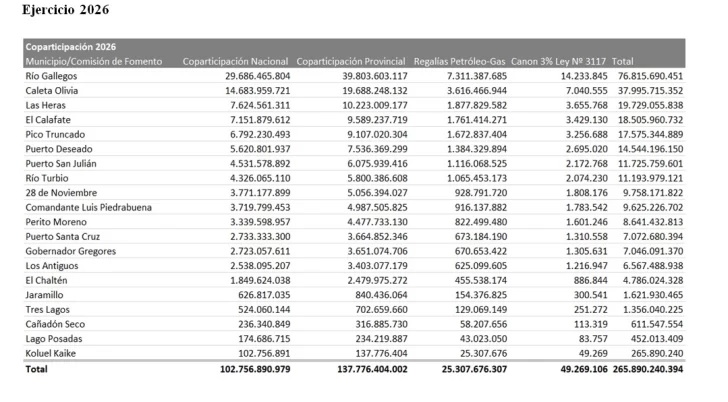Click the 'Comandante Luis Piedrabuena' cell
The width and height of the screenshot is (728, 402).
89,207
